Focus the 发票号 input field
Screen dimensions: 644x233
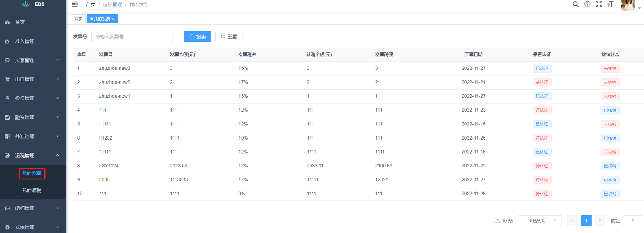(x=132, y=37)
